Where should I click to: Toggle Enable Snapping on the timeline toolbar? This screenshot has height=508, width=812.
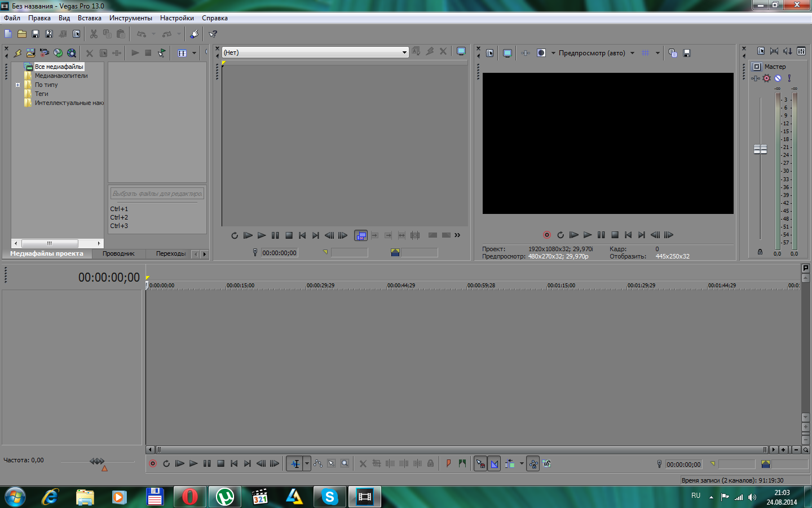point(480,464)
